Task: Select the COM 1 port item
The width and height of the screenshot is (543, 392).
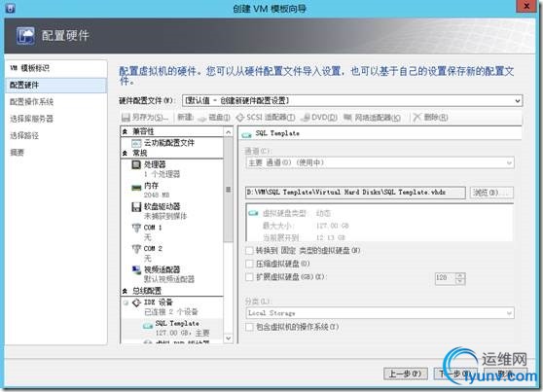Action: [x=153, y=228]
